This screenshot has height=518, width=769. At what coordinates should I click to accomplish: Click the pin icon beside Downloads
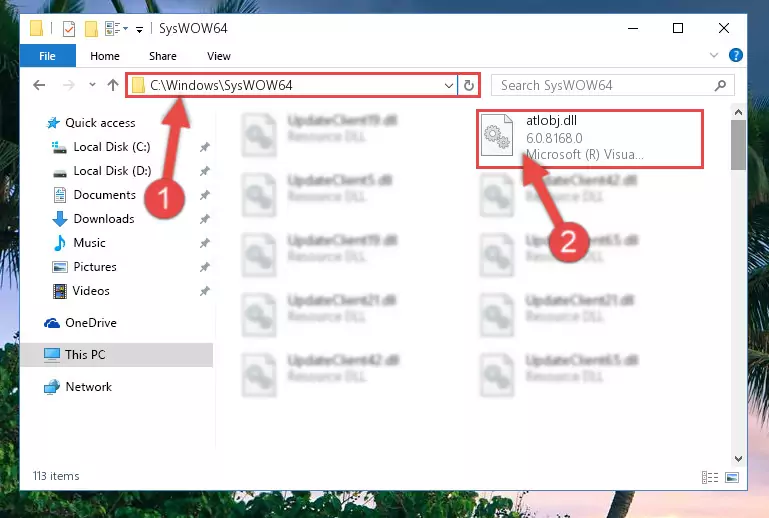coord(205,219)
